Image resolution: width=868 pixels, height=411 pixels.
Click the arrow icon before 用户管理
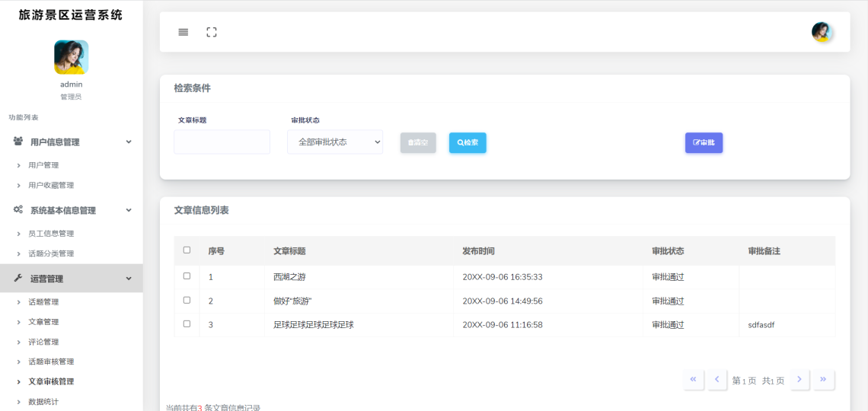click(x=18, y=165)
